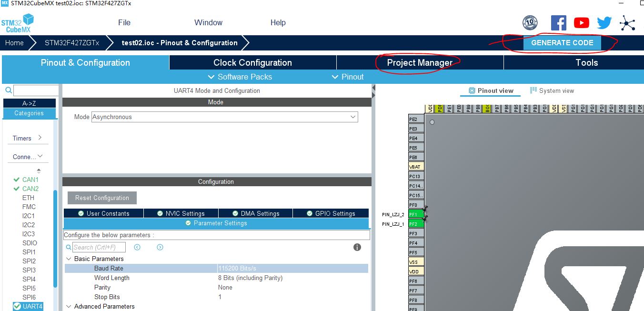Click the parameter info icon
Image resolution: width=644 pixels, height=311 pixels.
click(357, 247)
